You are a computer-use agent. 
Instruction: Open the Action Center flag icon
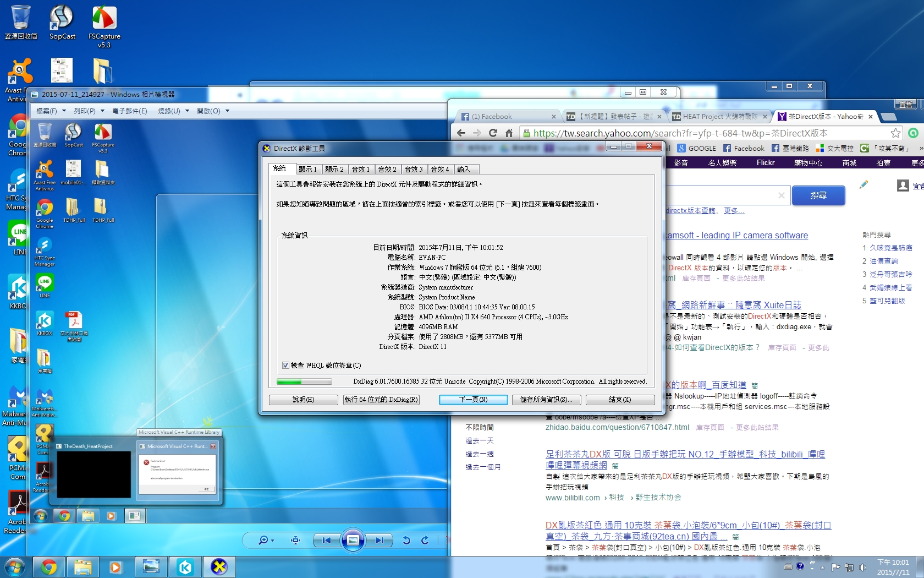point(836,567)
